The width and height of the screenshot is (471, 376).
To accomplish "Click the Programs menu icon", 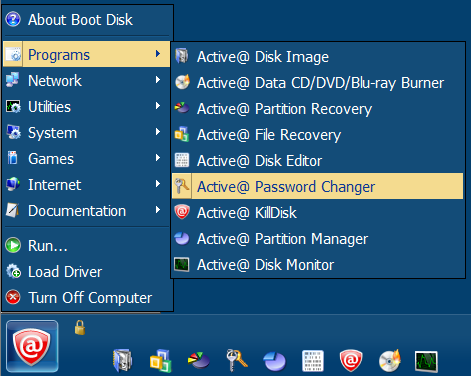I will [x=13, y=54].
